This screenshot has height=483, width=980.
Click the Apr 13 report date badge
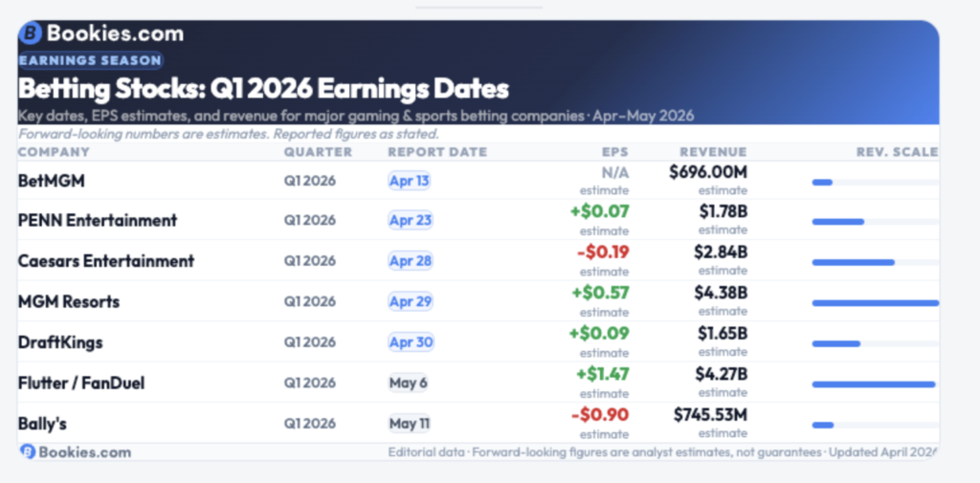pos(410,181)
